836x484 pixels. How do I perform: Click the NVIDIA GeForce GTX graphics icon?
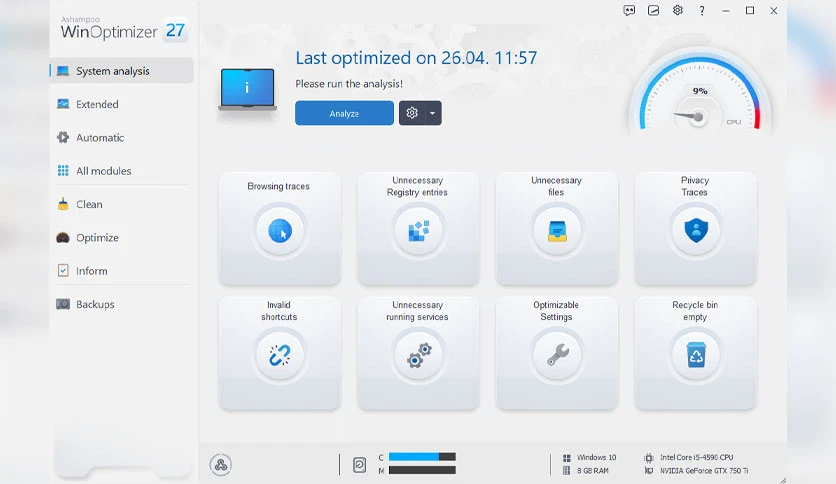tap(649, 471)
